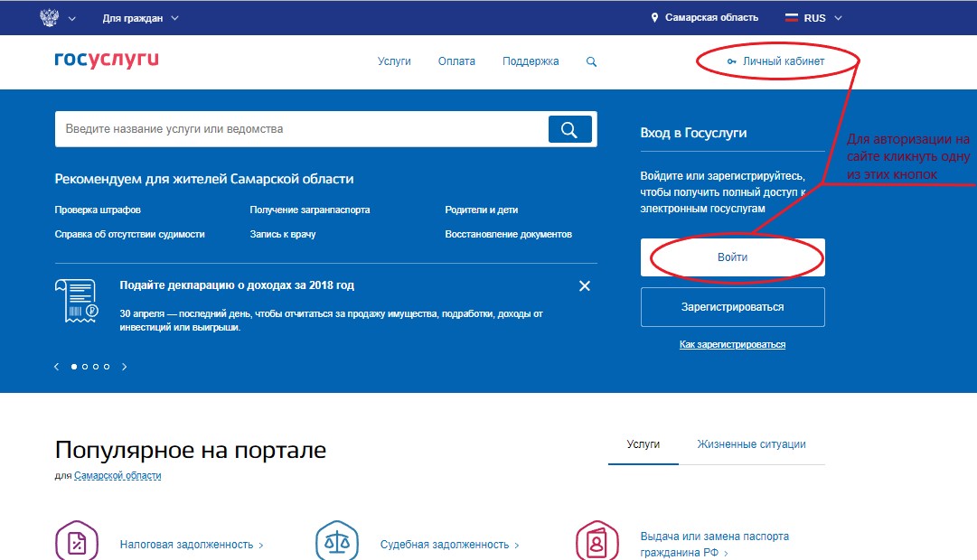Select first carousel dot

coord(74,367)
